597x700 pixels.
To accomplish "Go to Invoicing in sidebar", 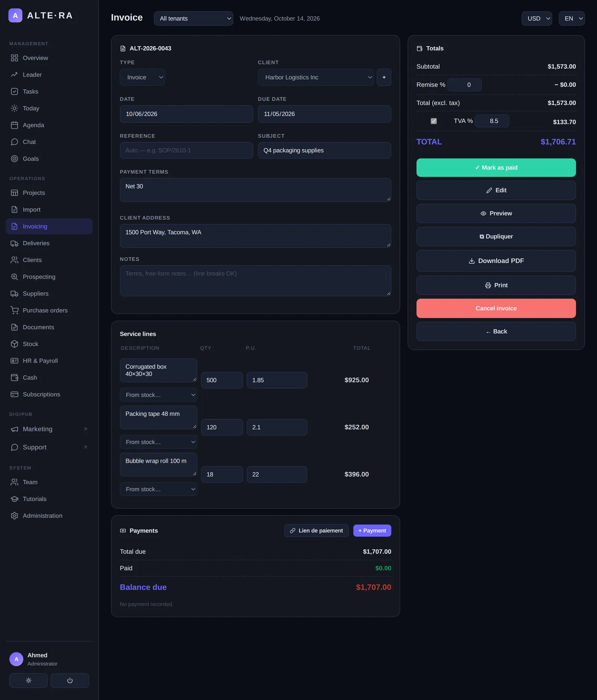I will pyautogui.click(x=49, y=226).
